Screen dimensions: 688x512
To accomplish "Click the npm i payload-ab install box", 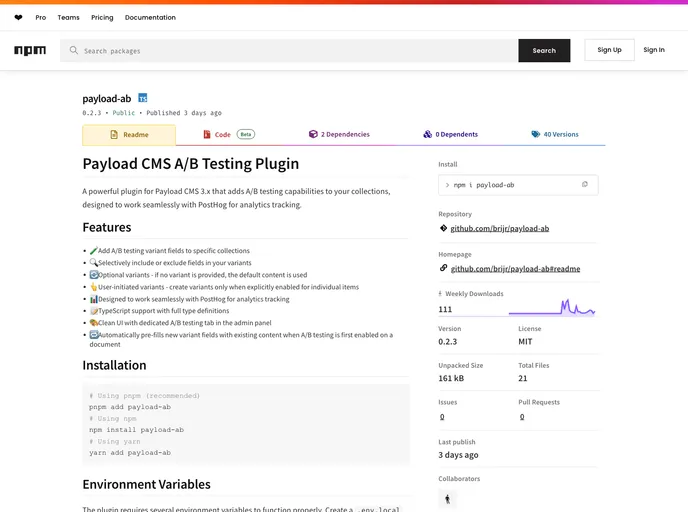I will [x=518, y=185].
